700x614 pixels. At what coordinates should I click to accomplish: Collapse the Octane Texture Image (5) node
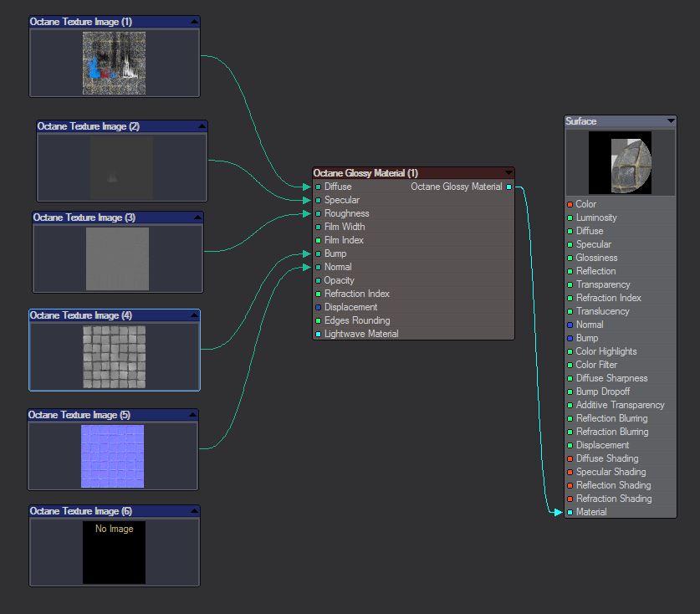[192, 415]
